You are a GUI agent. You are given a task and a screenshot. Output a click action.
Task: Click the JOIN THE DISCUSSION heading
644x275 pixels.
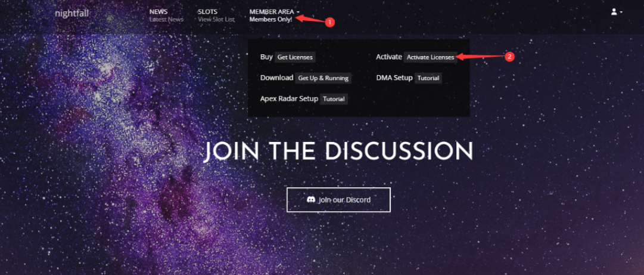tap(338, 152)
